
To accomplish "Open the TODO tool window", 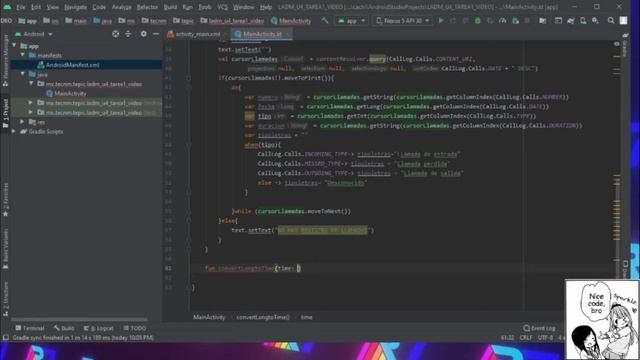I will coord(135,328).
